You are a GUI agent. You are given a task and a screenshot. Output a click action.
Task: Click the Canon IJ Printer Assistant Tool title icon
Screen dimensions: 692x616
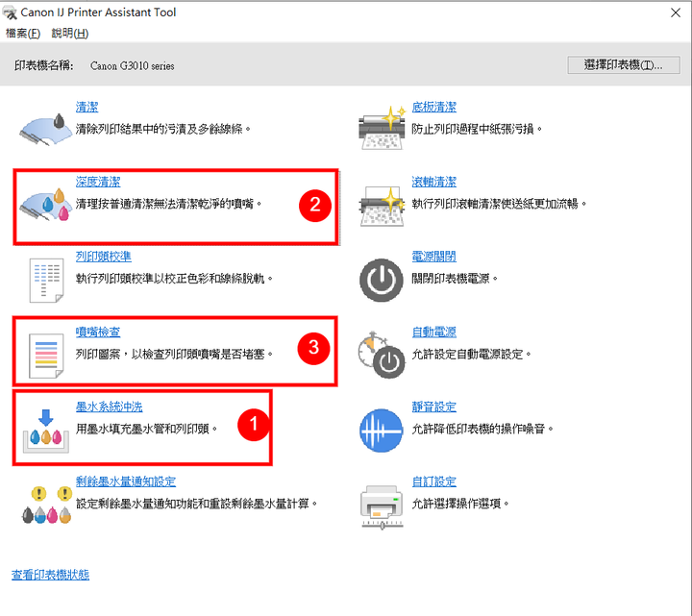coord(10,12)
